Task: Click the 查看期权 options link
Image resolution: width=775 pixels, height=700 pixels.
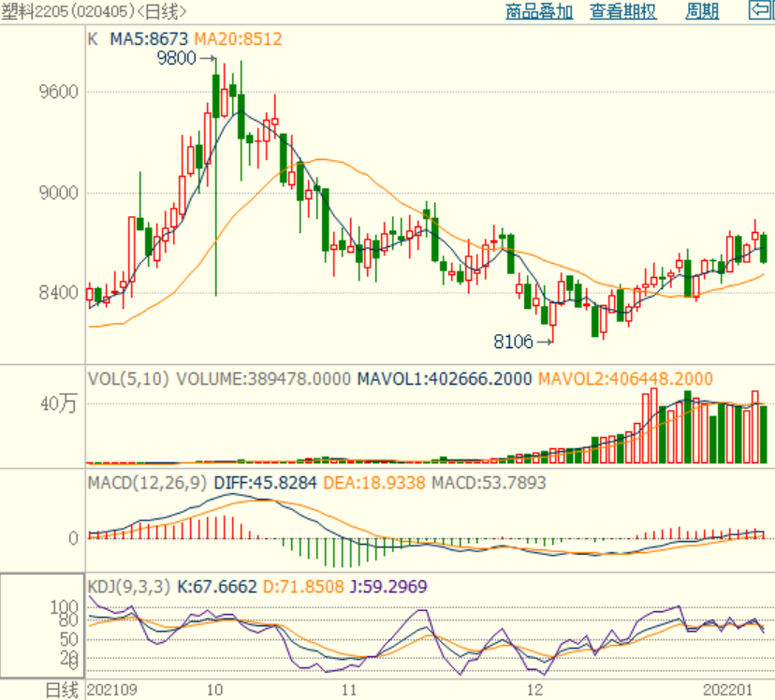Action: (x=622, y=11)
